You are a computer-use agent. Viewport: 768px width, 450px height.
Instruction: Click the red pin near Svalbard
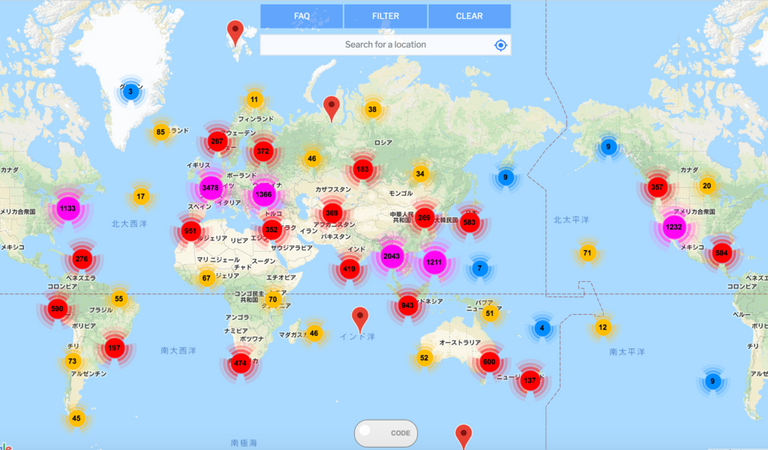click(236, 33)
